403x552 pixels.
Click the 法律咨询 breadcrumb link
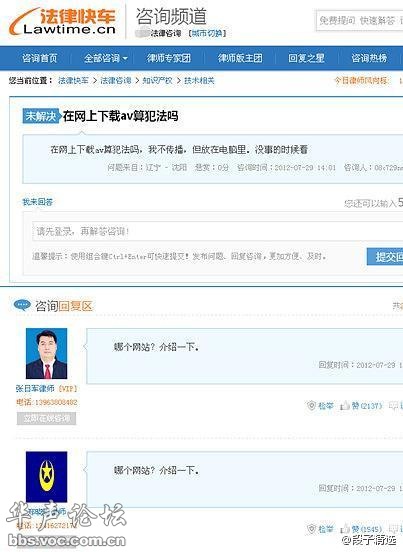116,81
